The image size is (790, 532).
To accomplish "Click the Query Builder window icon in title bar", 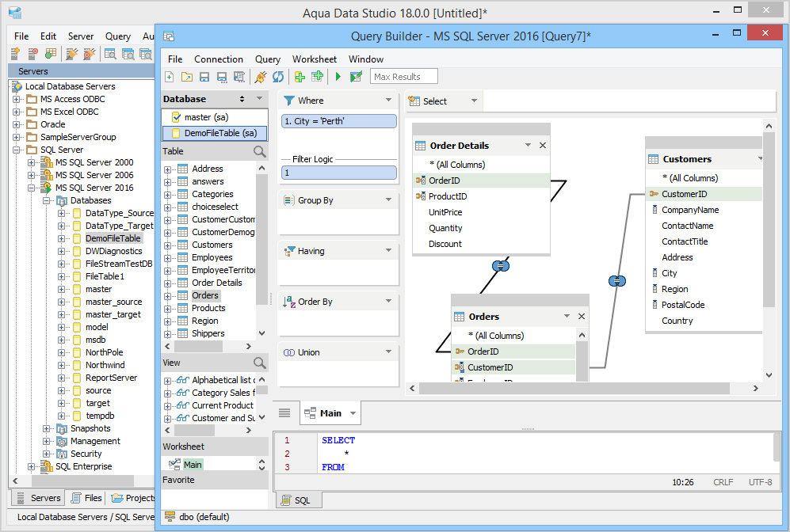I will click(169, 36).
